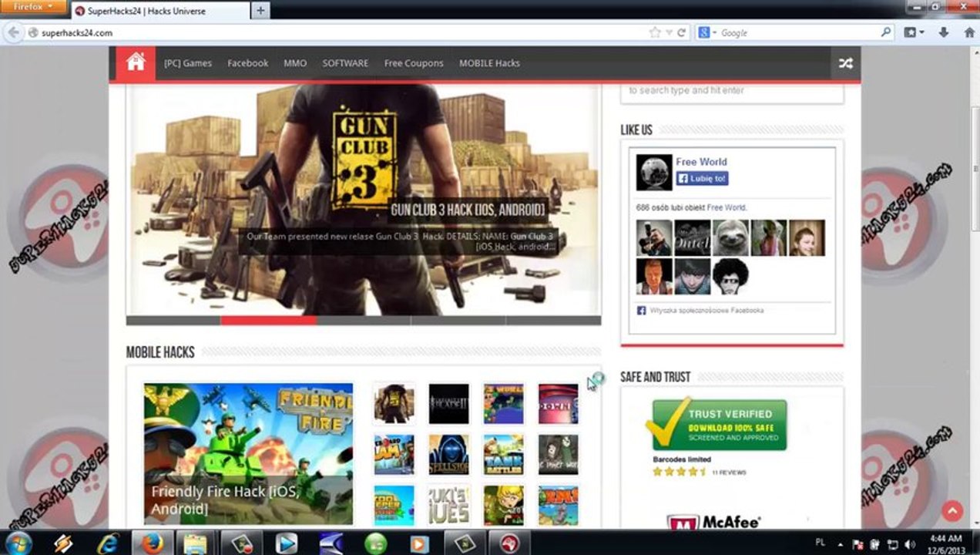Open the Friendly Fire featured image
The height and width of the screenshot is (555, 980).
(248, 454)
